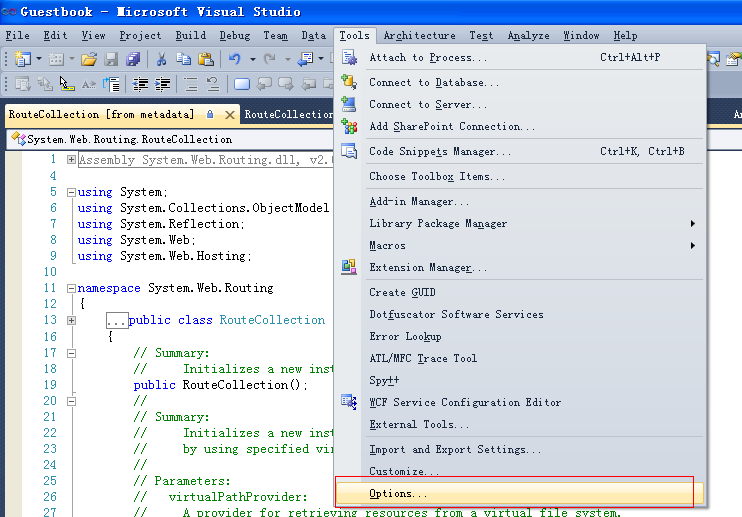Open the File menu
The image size is (742, 517).
[x=18, y=35]
